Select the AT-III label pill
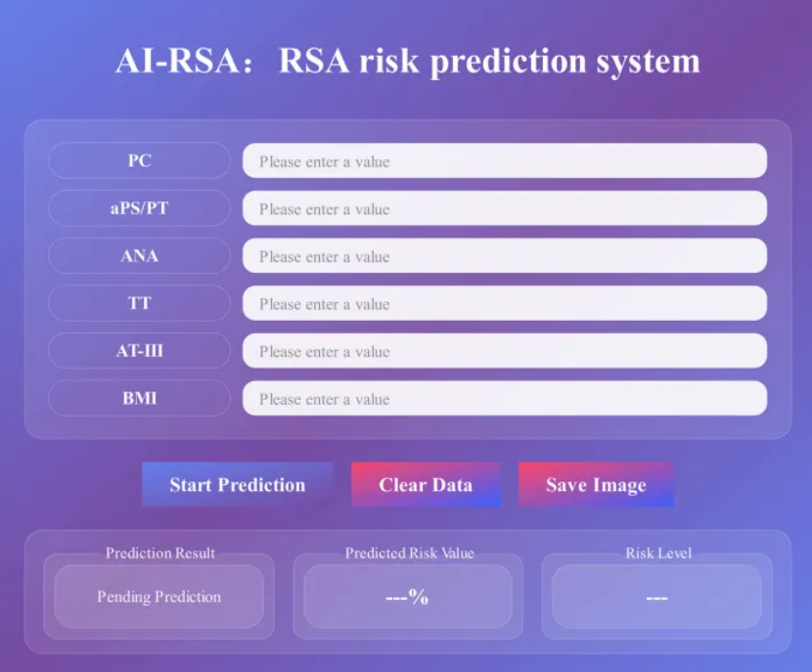 pos(139,351)
